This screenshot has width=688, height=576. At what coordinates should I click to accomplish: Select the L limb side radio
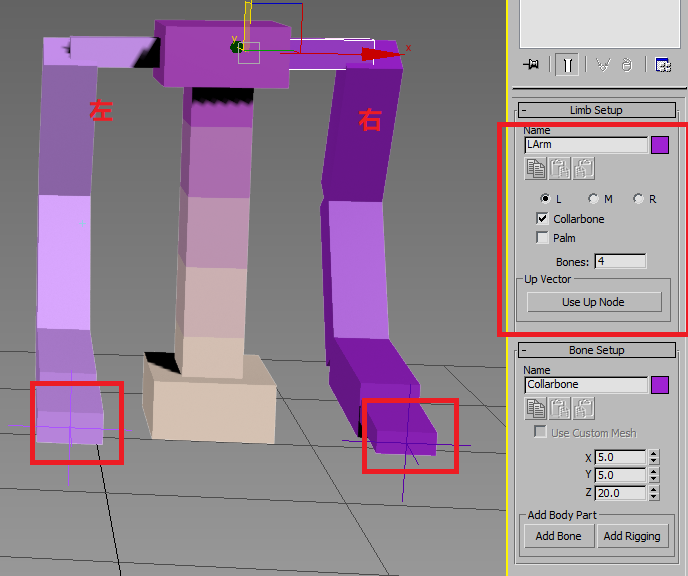click(x=545, y=199)
